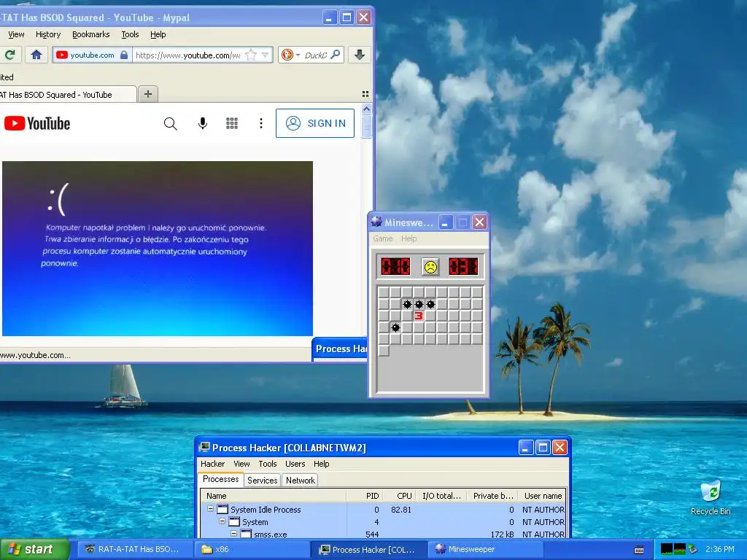
Task: Click the youtube.com site identity box
Action: coord(92,55)
